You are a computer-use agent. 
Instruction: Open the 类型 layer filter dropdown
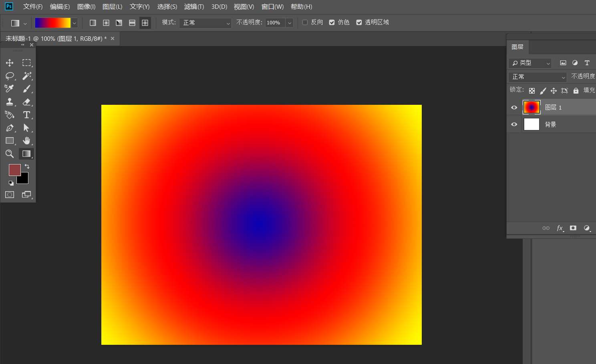tap(530, 63)
